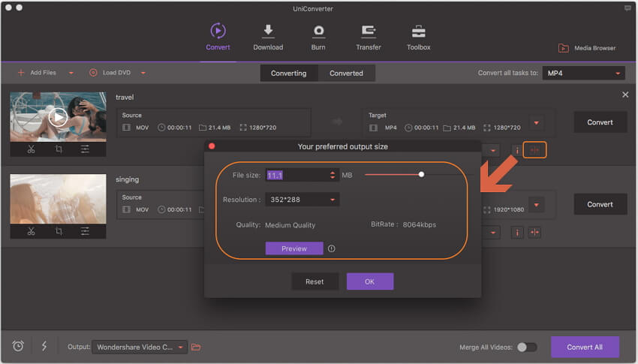
Task: Open the Burn section
Action: click(318, 38)
